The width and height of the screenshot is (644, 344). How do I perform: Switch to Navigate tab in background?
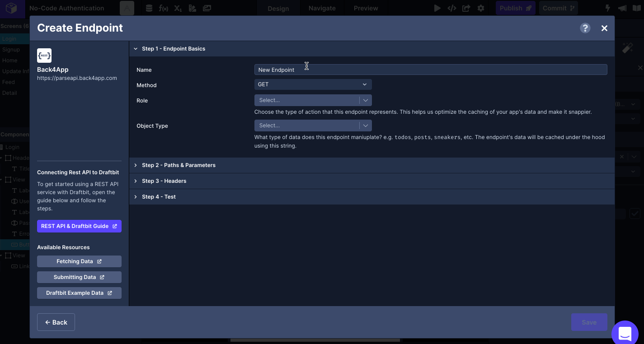coord(322,8)
